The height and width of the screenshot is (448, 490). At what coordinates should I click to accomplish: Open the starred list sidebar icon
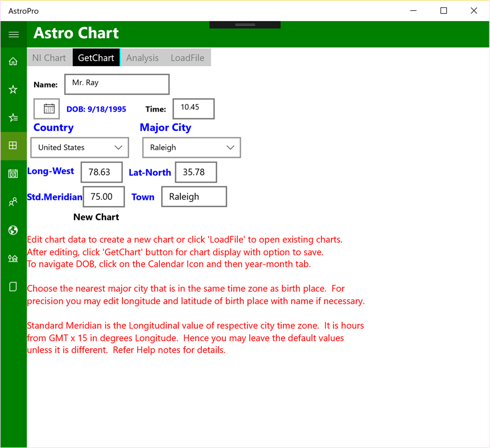(x=13, y=118)
